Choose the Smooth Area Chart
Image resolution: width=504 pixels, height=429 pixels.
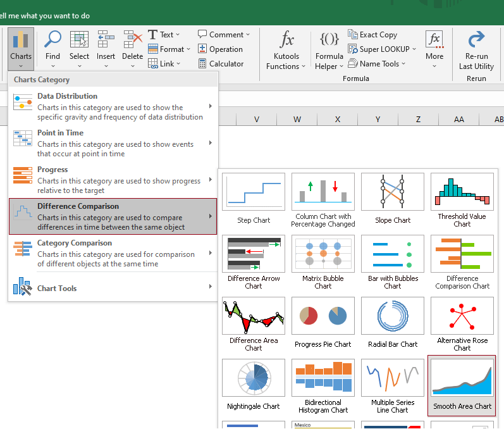(462, 386)
